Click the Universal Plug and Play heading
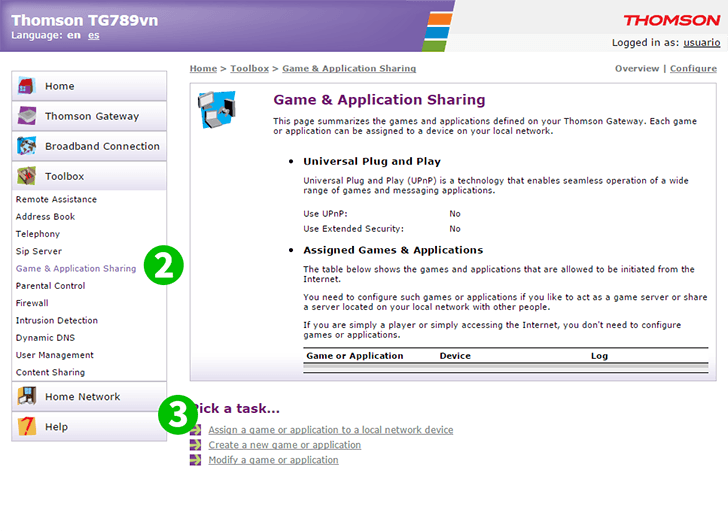728x531 pixels. pyautogui.click(x=372, y=161)
